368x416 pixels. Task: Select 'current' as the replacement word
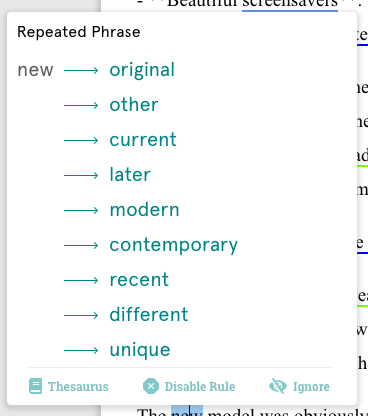143,140
